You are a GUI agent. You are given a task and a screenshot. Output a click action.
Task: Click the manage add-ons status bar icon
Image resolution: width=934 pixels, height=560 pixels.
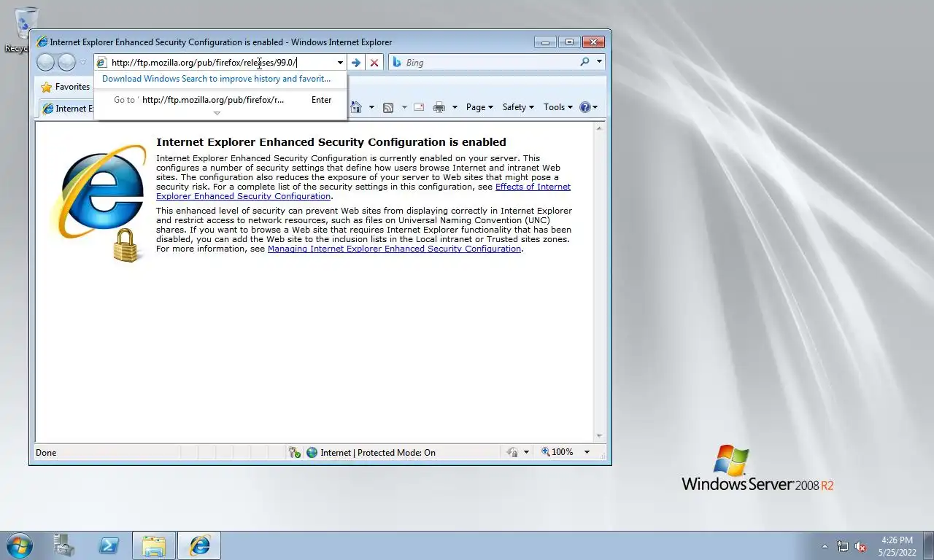[294, 453]
